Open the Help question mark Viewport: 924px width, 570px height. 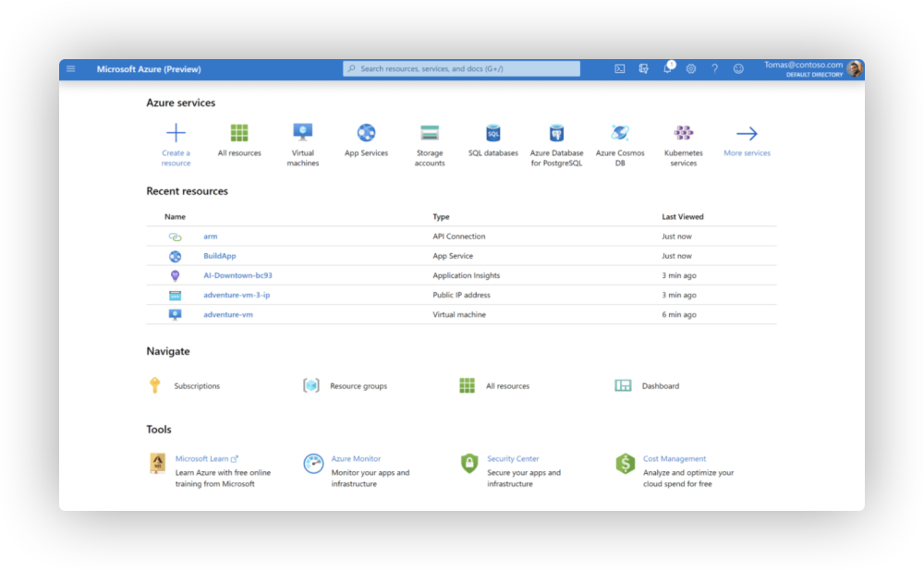(x=715, y=69)
